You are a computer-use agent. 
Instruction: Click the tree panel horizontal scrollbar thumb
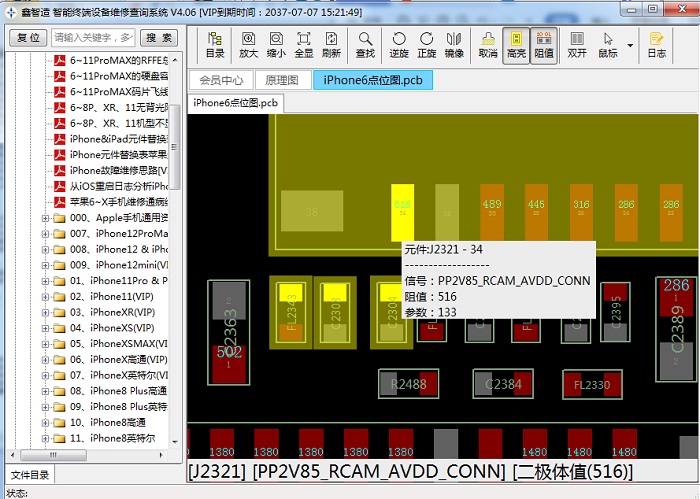click(53, 455)
